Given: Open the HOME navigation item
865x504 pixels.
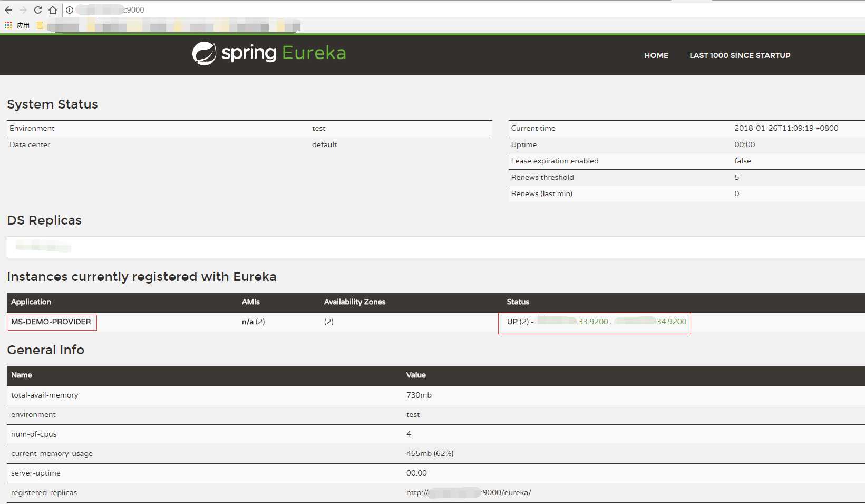Looking at the screenshot, I should pos(656,55).
